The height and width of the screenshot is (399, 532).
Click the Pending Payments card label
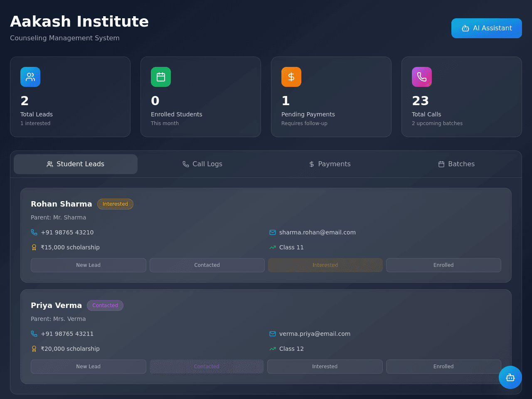click(308, 114)
